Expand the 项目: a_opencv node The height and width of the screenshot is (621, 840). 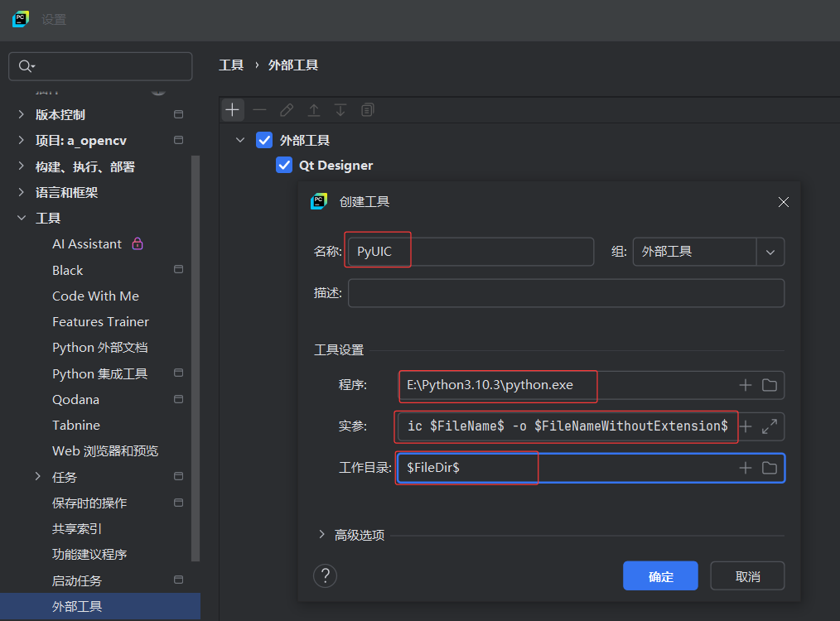[21, 140]
